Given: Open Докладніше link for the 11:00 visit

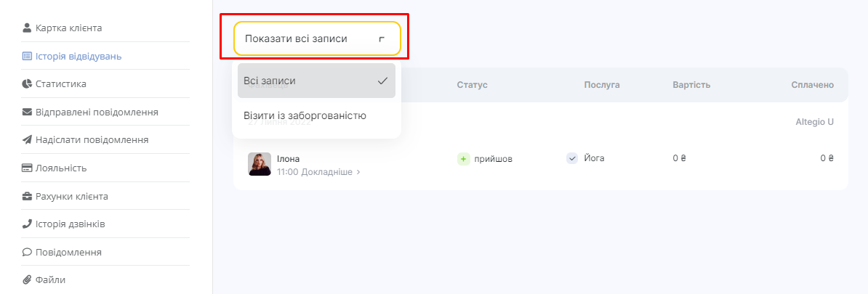Looking at the screenshot, I should [326, 172].
